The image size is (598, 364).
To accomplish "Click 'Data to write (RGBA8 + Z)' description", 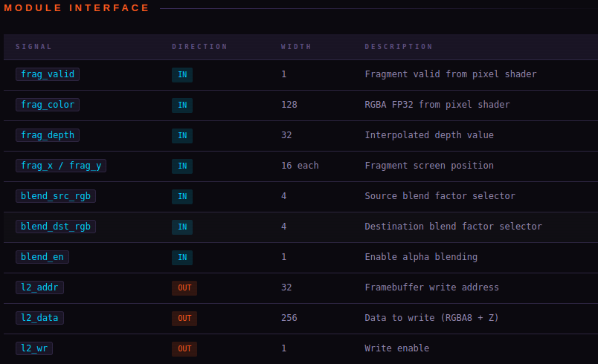I will click(431, 318).
